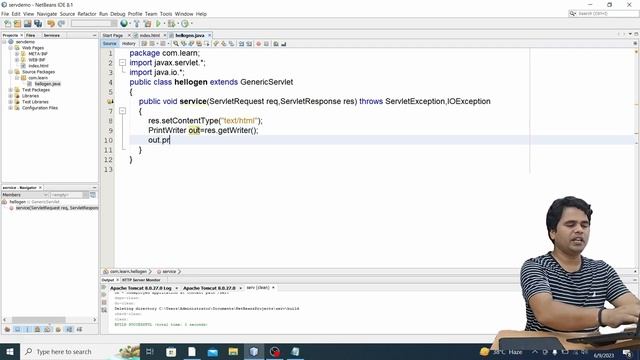Switch to the Services panel tab
640x360 pixels.
pos(52,36)
